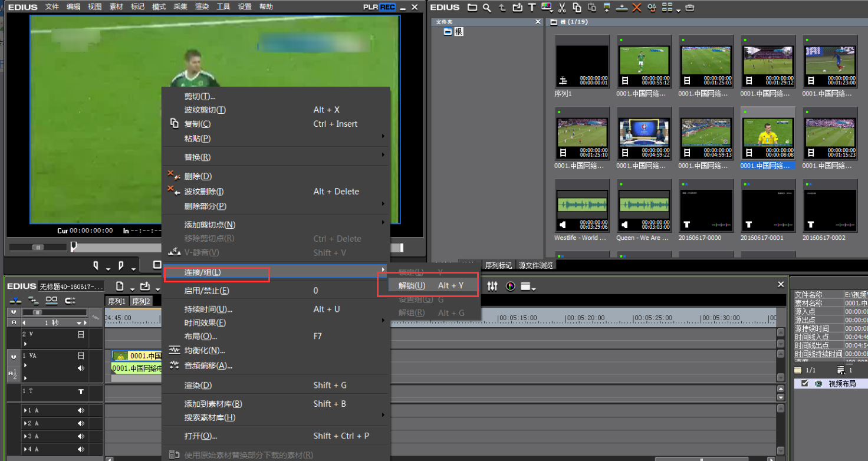This screenshot has width=868, height=461.
Task: Select the 序列1 thumbnail in bin
Action: pyautogui.click(x=582, y=62)
